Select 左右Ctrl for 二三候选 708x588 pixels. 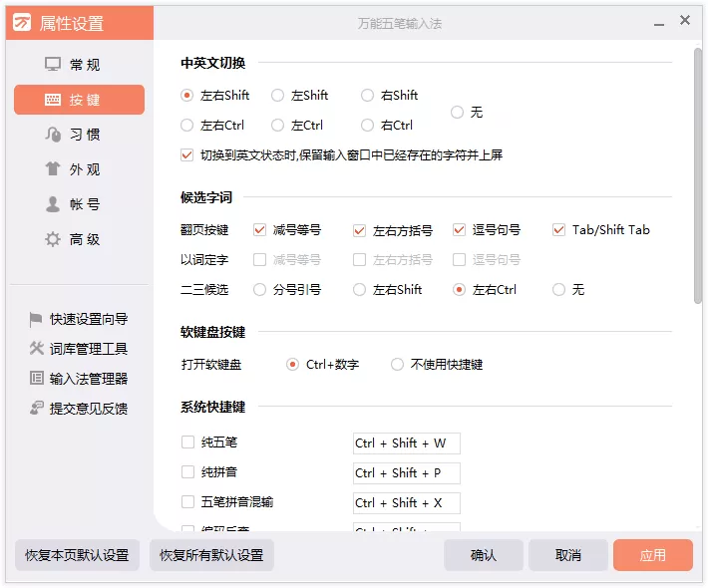coord(460,289)
